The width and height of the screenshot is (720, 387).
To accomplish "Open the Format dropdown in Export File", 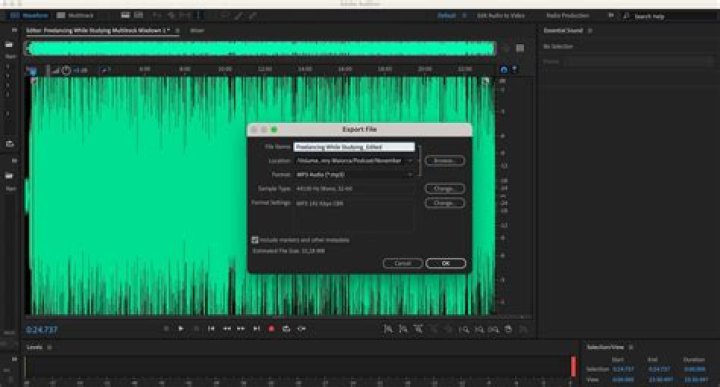I will [354, 175].
